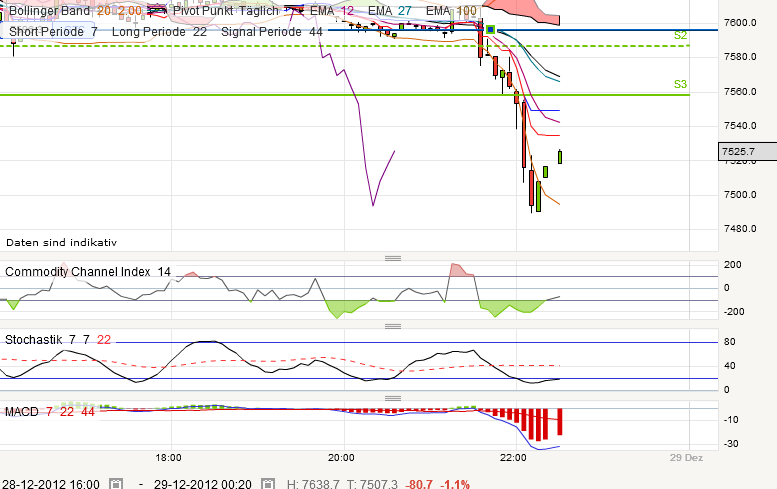Click the Daten sind indikativ notice
The height and width of the screenshot is (489, 777).
[61, 242]
